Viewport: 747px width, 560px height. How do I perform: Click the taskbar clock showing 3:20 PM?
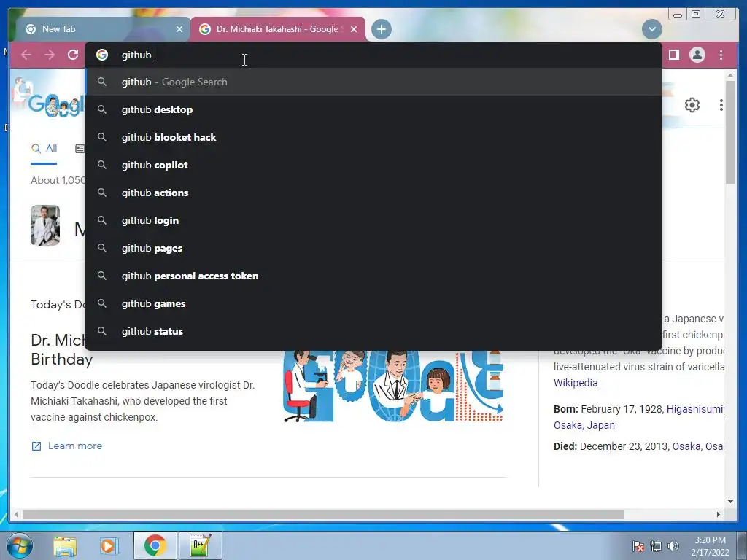click(710, 546)
